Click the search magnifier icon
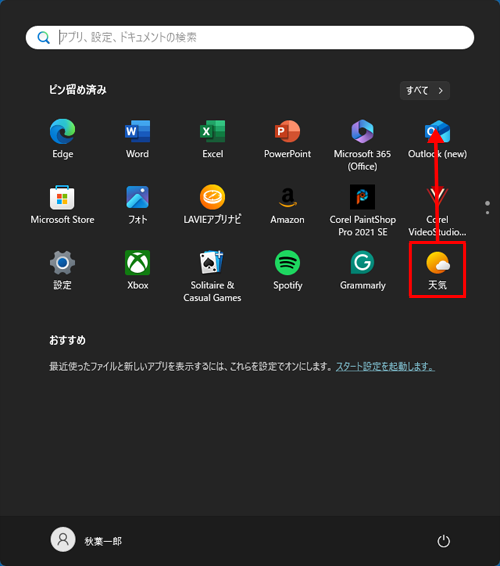Viewport: 500px width, 566px height. click(x=43, y=38)
